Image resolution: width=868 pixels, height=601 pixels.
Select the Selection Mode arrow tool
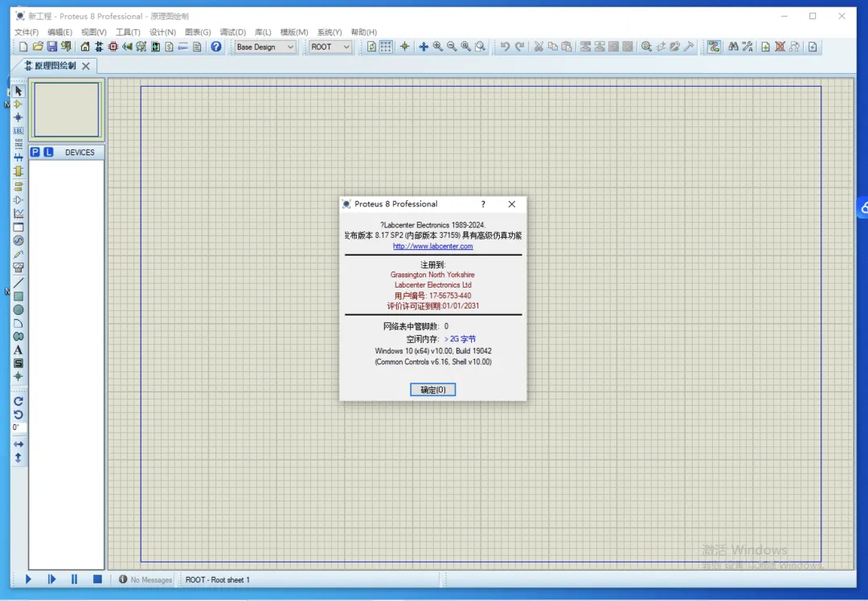click(x=18, y=91)
